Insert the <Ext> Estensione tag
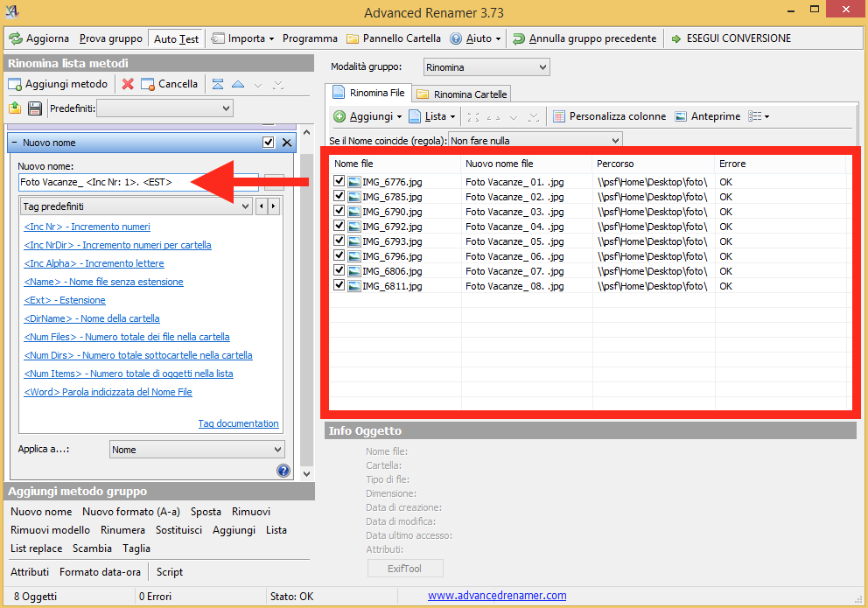Viewport: 868px width, 608px height. (65, 300)
